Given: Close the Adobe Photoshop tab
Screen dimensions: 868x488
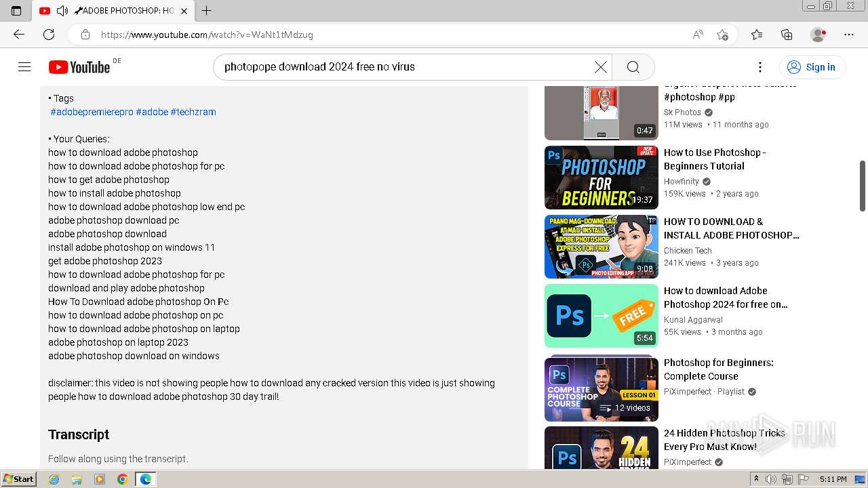Looking at the screenshot, I should click(184, 11).
